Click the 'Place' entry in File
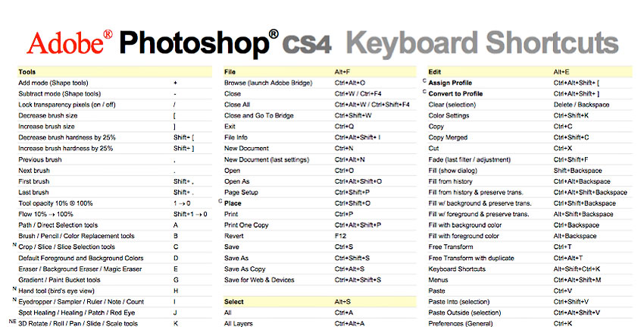The height and width of the screenshot is (327, 644). (x=233, y=203)
